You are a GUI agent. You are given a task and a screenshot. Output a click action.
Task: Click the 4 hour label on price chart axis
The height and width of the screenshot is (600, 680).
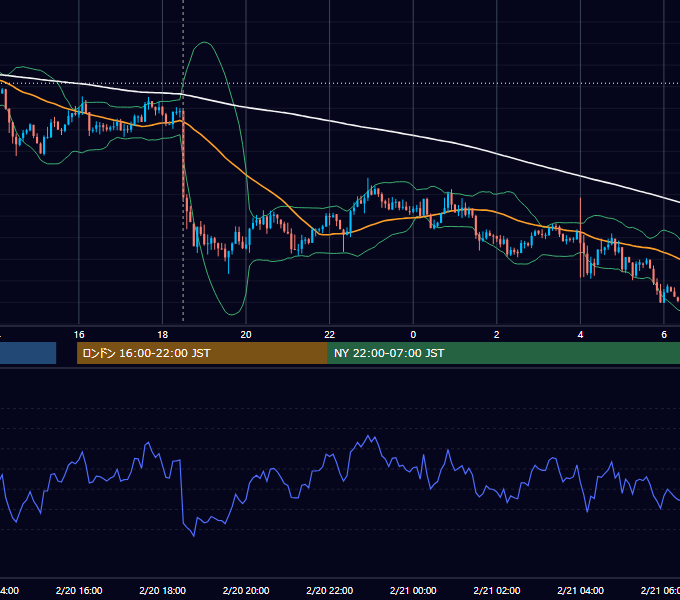580,334
